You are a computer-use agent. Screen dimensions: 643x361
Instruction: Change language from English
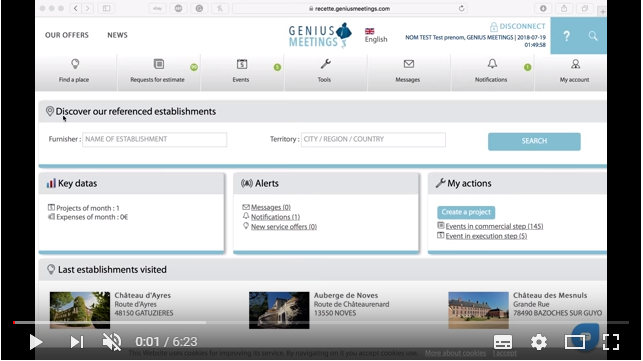[376, 36]
